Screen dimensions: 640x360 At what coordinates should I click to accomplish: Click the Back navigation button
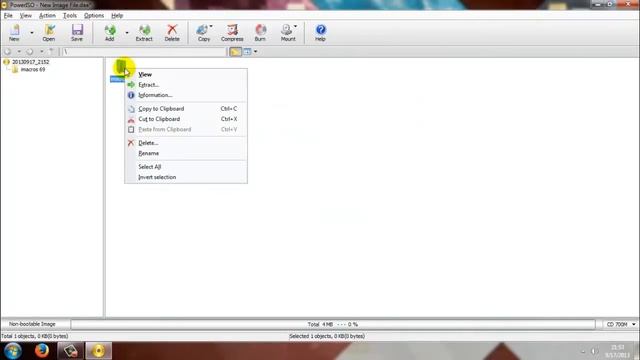click(x=7, y=52)
